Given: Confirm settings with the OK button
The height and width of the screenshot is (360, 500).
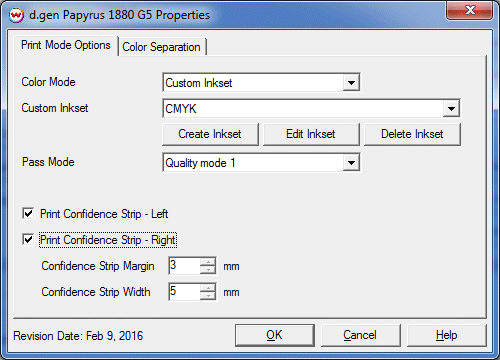Looking at the screenshot, I should [x=275, y=335].
